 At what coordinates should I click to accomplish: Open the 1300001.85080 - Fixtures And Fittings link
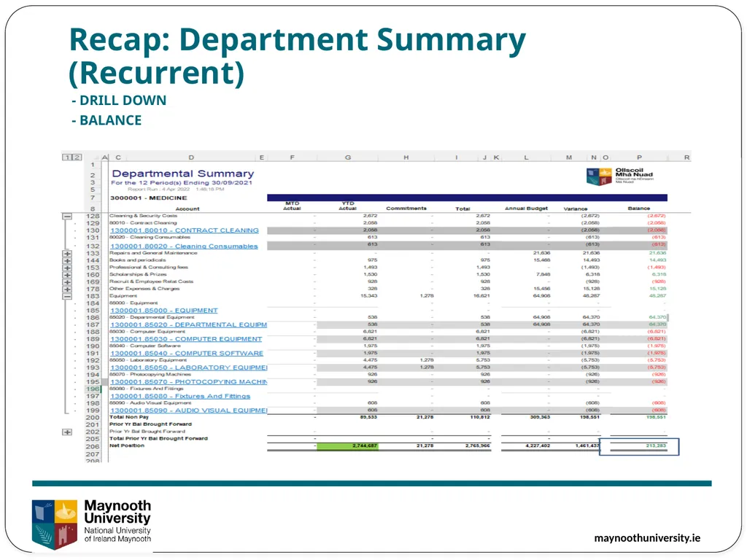pyautogui.click(x=180, y=396)
